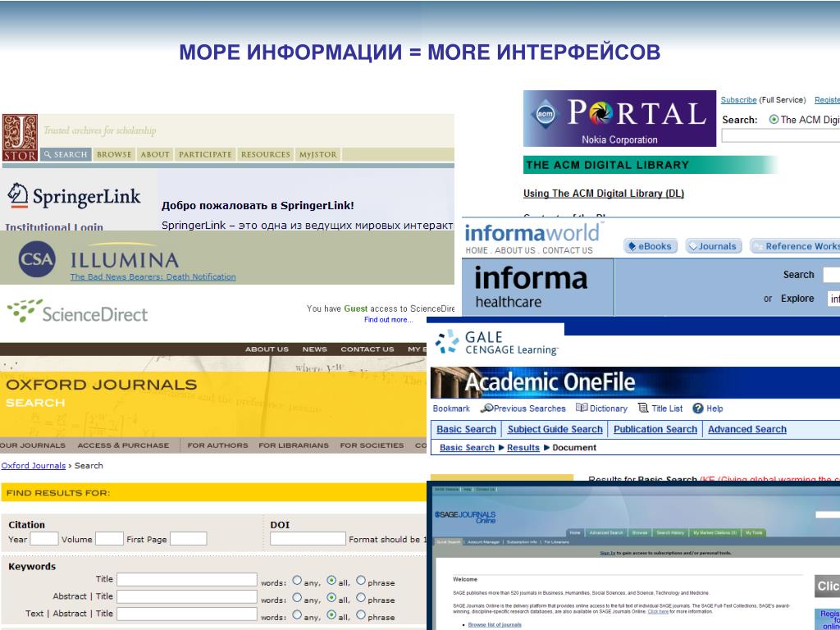Image resolution: width=840 pixels, height=630 pixels.
Task: Click About Us in the Oxford Journals top bar
Action: coord(267,349)
